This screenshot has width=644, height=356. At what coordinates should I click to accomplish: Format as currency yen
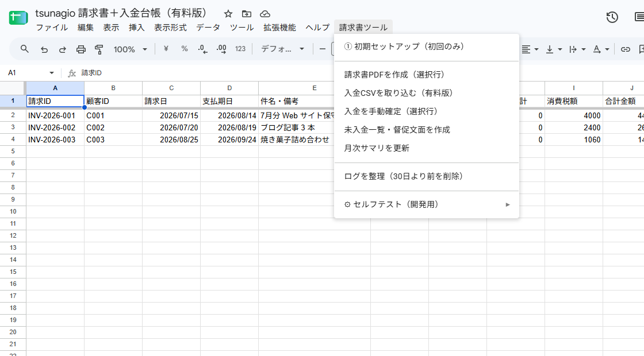166,49
